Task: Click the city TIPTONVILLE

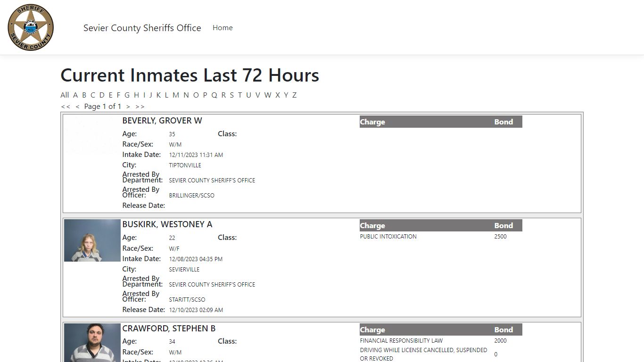Action: pyautogui.click(x=185, y=165)
